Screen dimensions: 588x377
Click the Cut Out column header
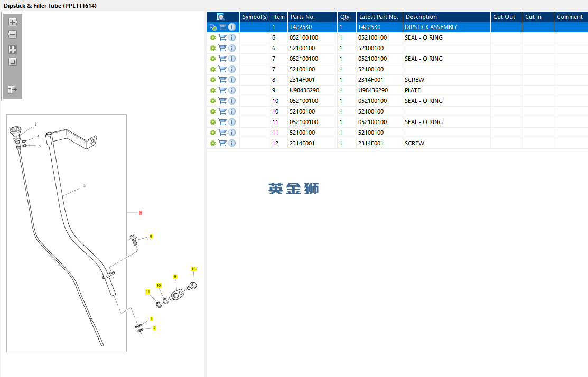(506, 17)
